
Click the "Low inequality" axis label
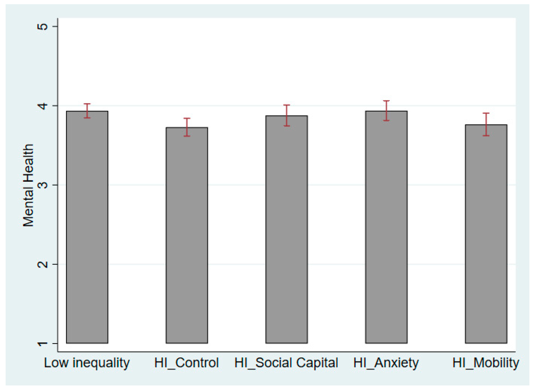coord(87,363)
